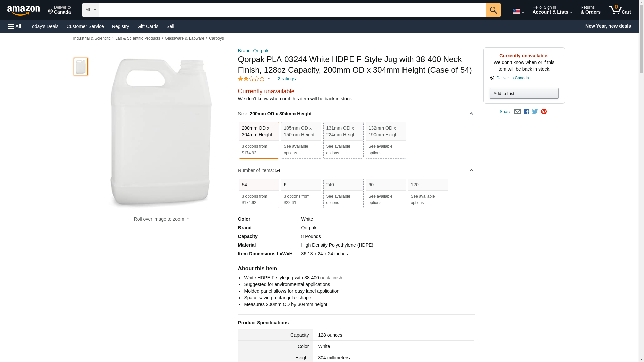Click the Add to List button
The height and width of the screenshot is (362, 644).
click(524, 93)
